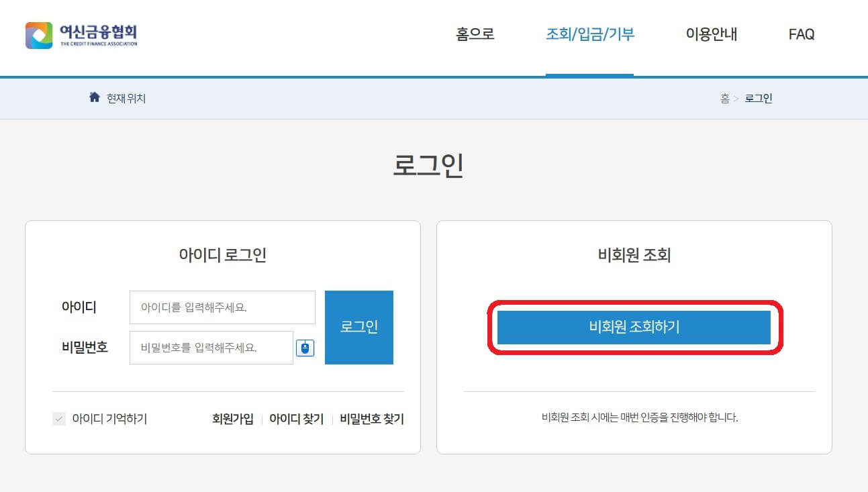Click the 현재 위치 label
Screen dimensions: 868x492
(x=126, y=98)
